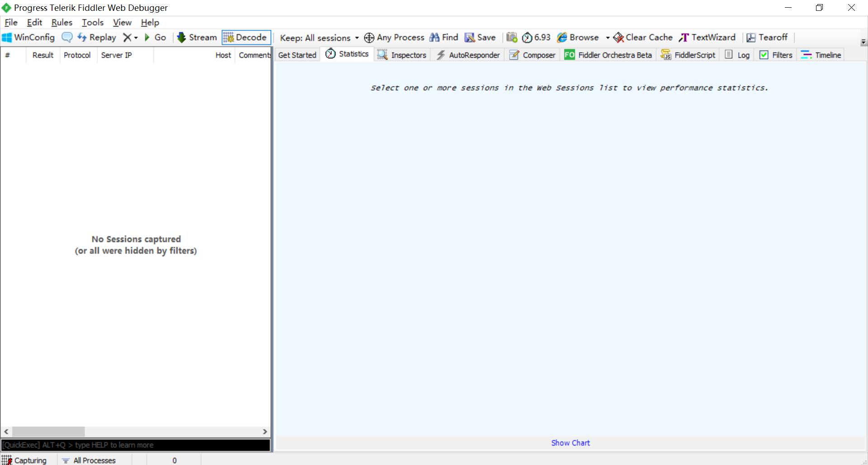Switch to the FiddlerScript tab
The height and width of the screenshot is (465, 868).
[x=688, y=55]
